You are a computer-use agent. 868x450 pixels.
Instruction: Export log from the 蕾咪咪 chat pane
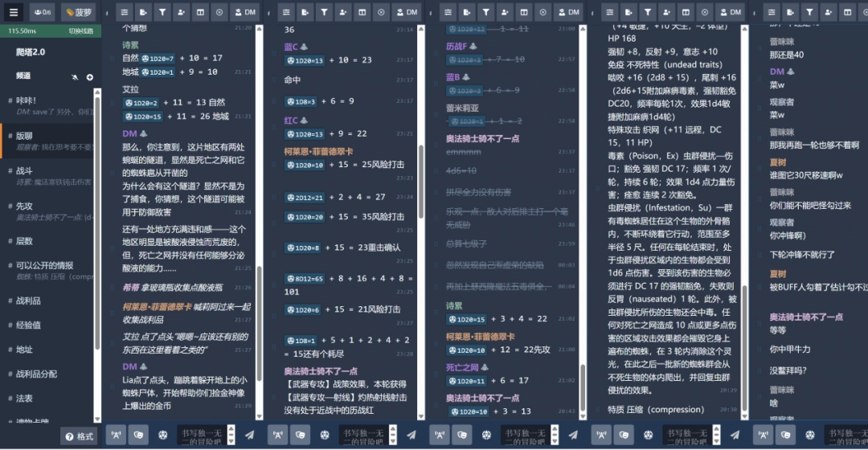pyautogui.click(x=790, y=12)
